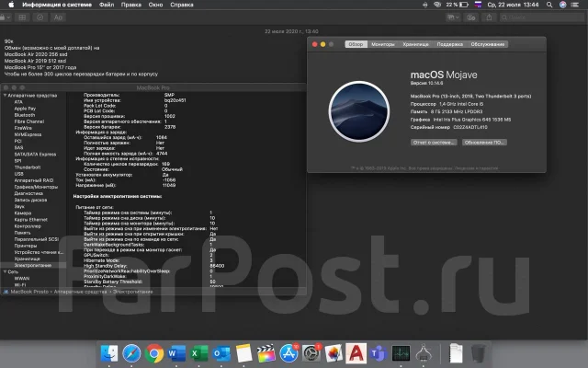Open Spotlight search in menu bar
The height and width of the screenshot is (368, 588).
tap(549, 5)
